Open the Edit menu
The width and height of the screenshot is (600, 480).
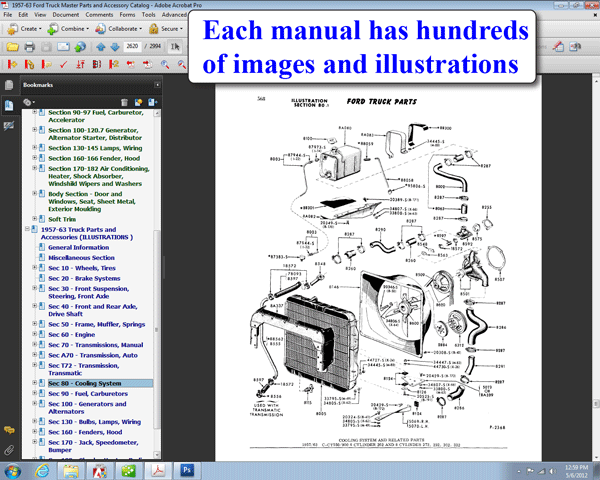click(x=23, y=15)
